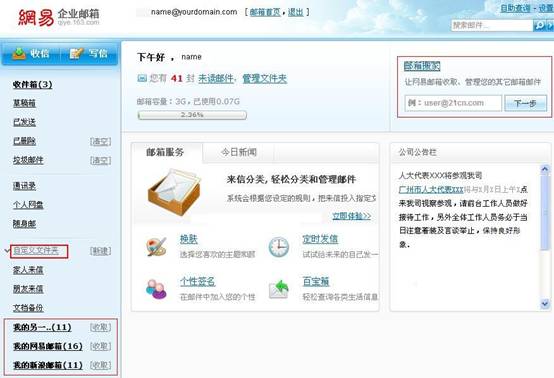Fetch mail for 我的新浪邮箱(11) via 收取
This screenshot has width=554, height=378.
[100, 365]
